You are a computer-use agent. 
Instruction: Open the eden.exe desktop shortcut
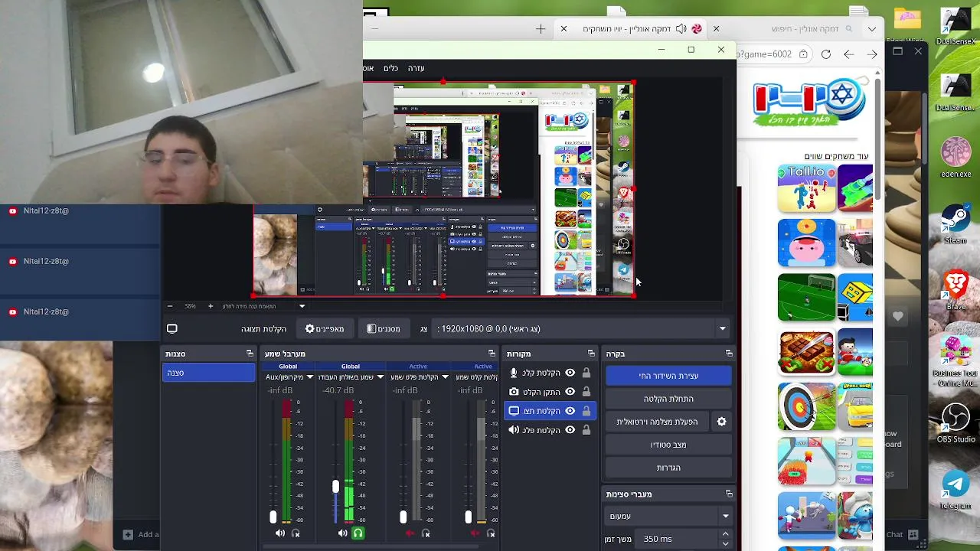[955, 158]
